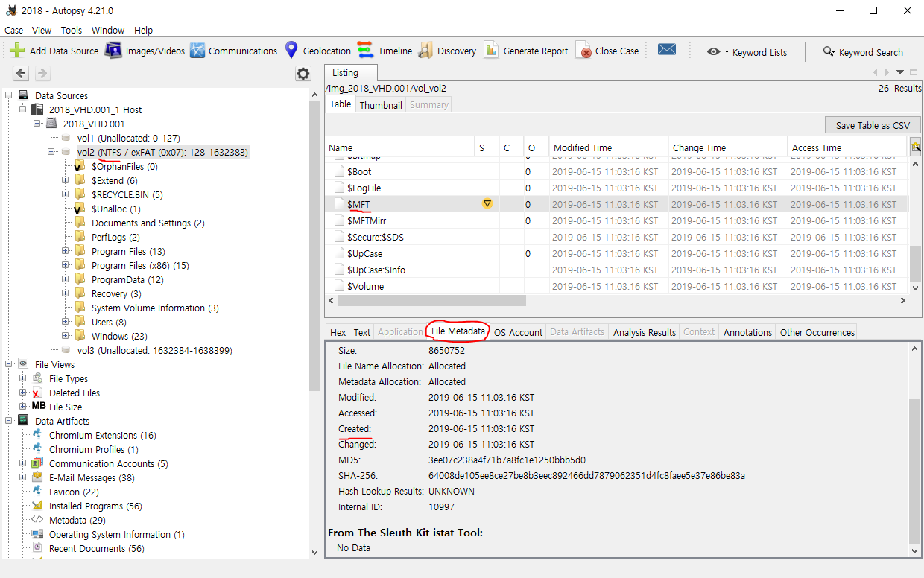The image size is (924, 578).
Task: Select the File Metadata tab
Action: [x=458, y=331]
